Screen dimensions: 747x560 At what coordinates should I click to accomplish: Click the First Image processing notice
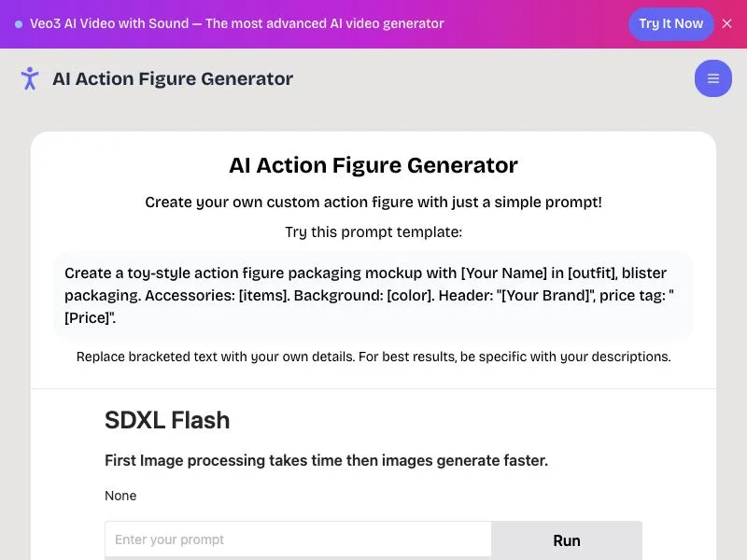click(x=326, y=460)
